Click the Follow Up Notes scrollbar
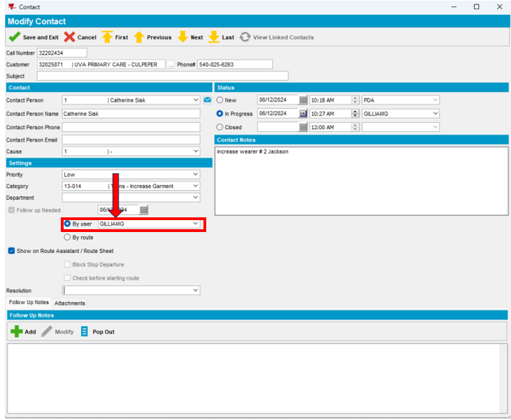 point(503,379)
